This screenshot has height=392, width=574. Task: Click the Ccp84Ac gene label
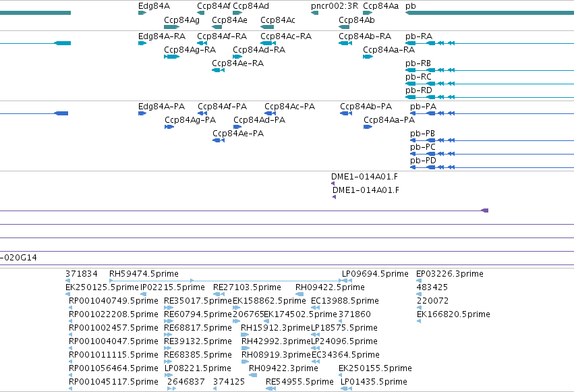[278, 20]
